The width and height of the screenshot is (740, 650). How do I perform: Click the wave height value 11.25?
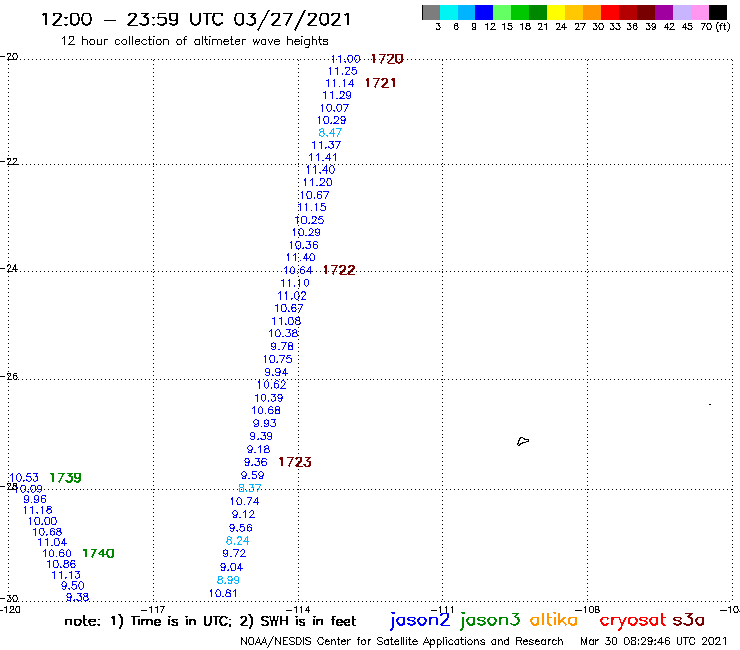click(x=343, y=71)
